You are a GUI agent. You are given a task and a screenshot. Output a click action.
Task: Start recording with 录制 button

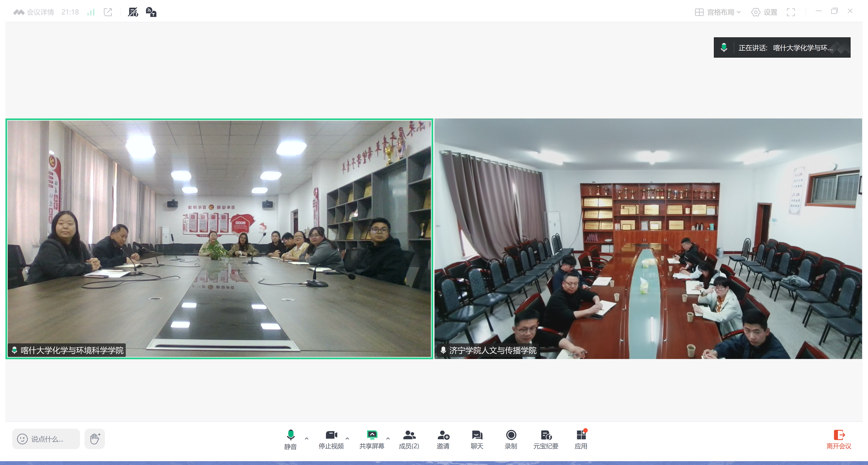tap(511, 439)
